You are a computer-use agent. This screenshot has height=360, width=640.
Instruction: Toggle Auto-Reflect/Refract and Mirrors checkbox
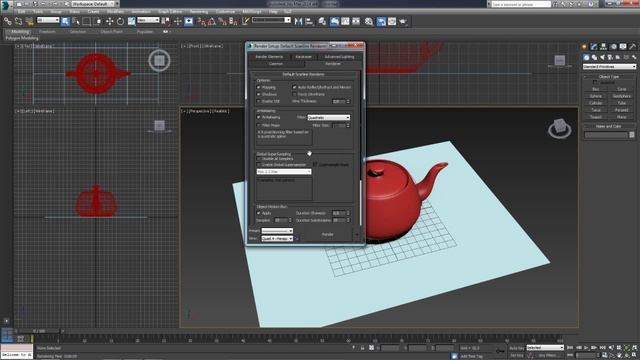(x=294, y=87)
